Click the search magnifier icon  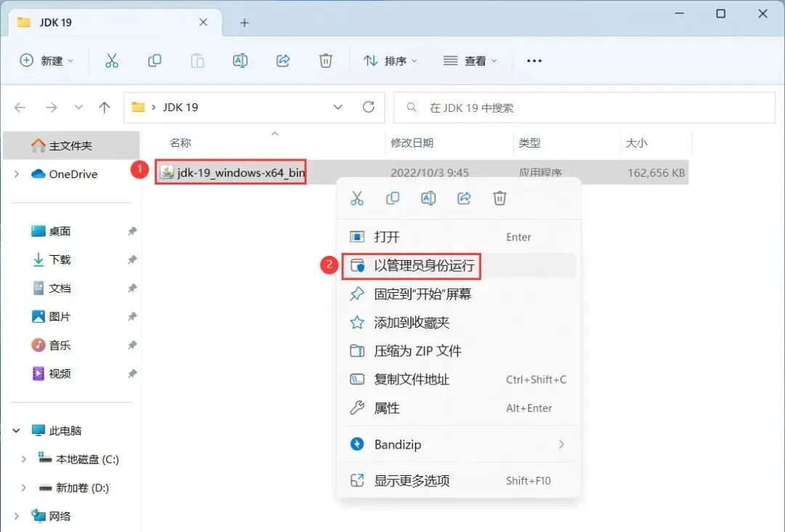(411, 107)
